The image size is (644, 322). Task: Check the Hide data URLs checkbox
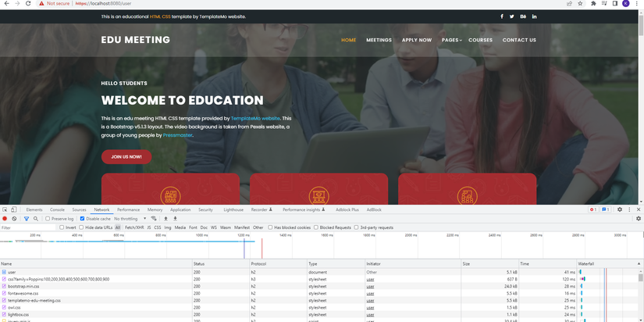click(x=81, y=227)
